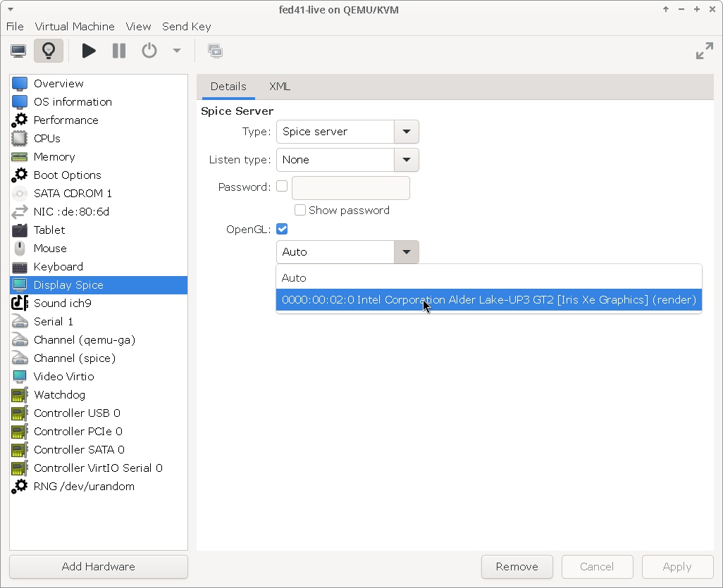Uncheck the OpenGL checkbox
The height and width of the screenshot is (588, 723).
point(282,229)
